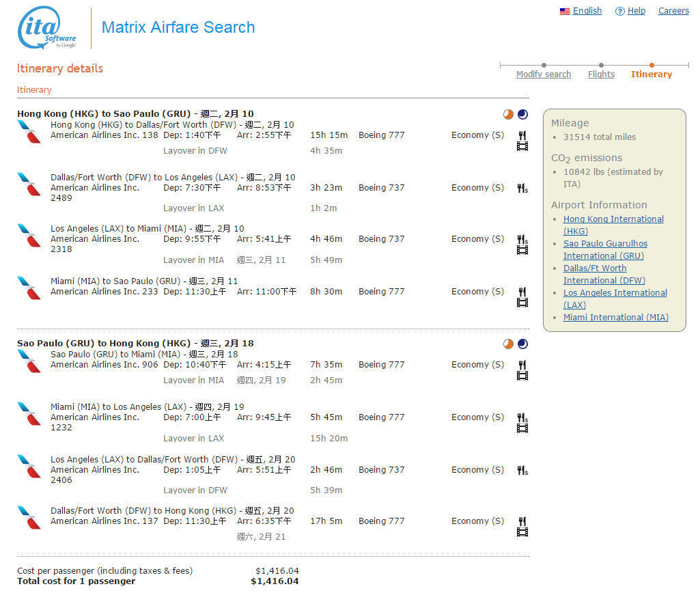700x595 pixels.
Task: Click orange daytime icon for Hong Kong to Sao Paulo
Action: [508, 114]
